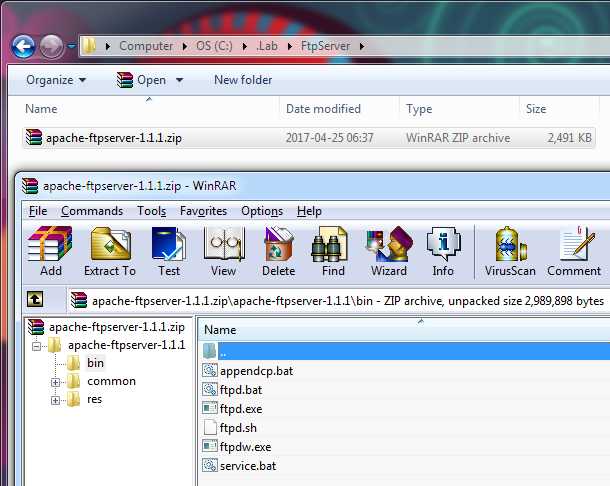
Task: Run the Test archive tool
Action: click(169, 244)
